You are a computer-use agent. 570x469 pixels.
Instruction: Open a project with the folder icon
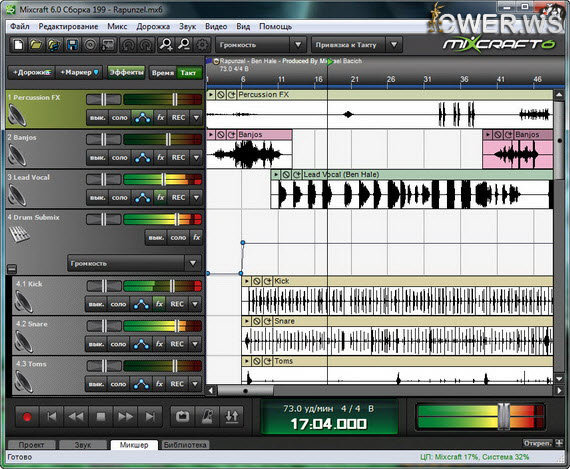36,45
